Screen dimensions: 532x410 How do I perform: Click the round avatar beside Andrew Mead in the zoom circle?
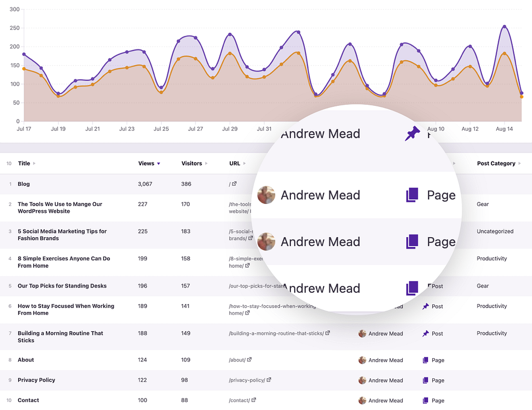pyautogui.click(x=266, y=195)
